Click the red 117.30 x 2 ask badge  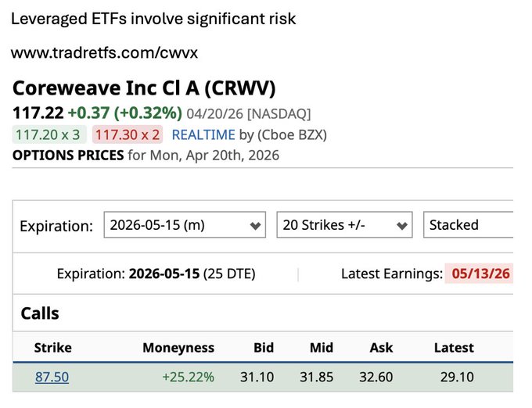pos(126,134)
